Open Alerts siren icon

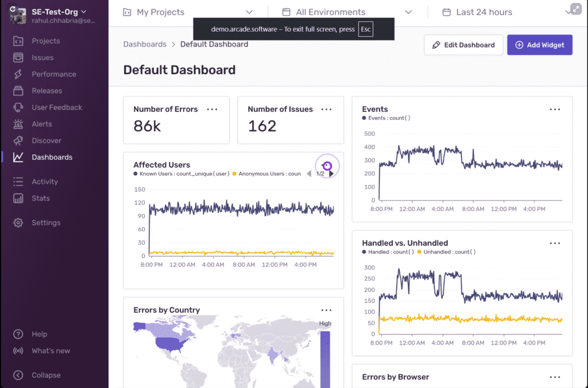tap(18, 124)
